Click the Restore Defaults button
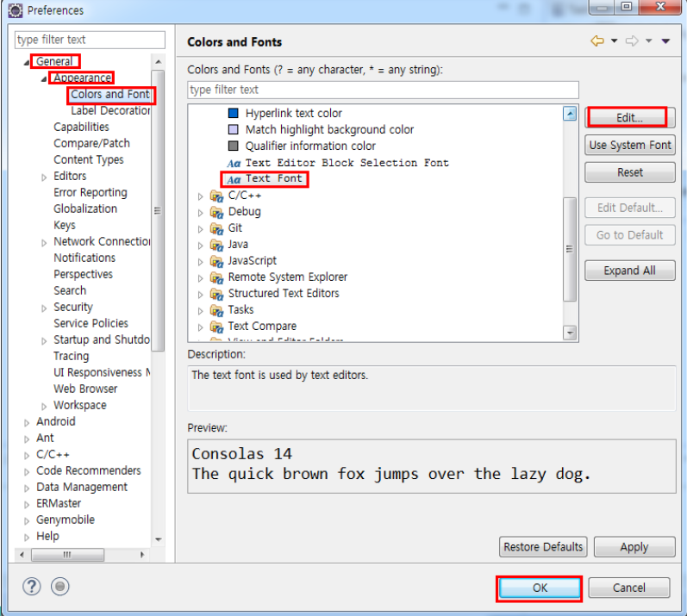687x616 pixels. click(x=543, y=547)
